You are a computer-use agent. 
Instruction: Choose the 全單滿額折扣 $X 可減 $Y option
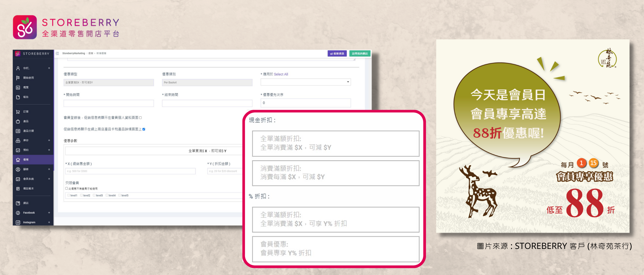pyautogui.click(x=336, y=144)
